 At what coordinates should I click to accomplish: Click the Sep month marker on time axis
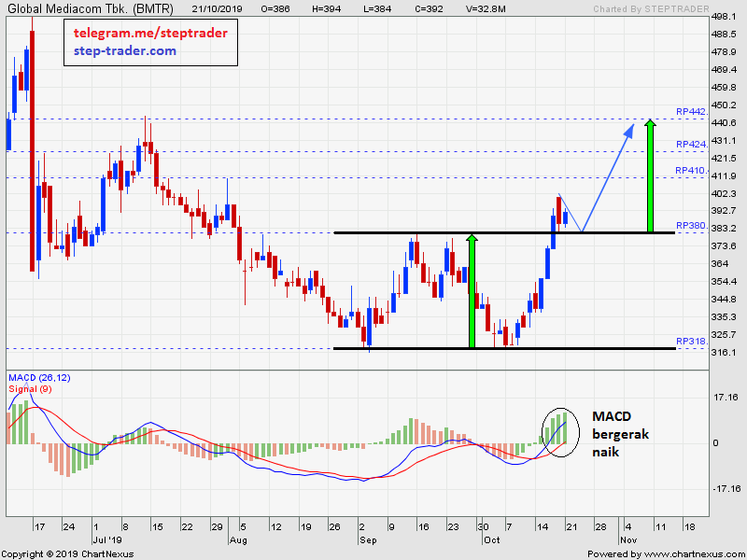coord(367,540)
